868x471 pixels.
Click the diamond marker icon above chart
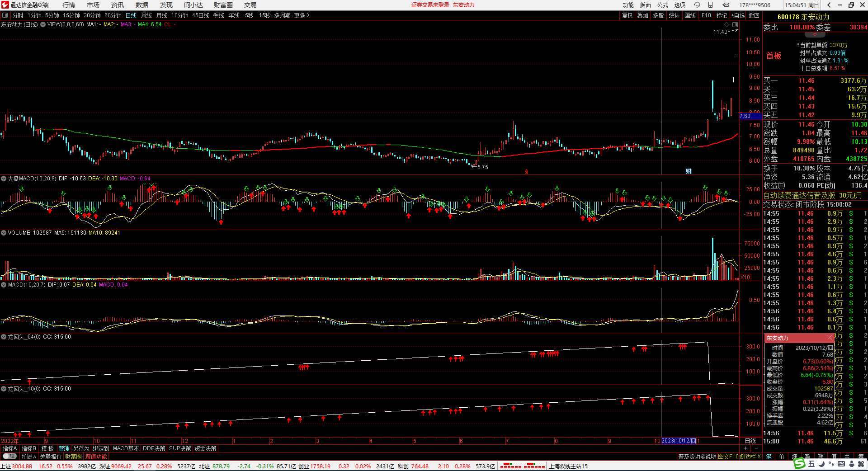pos(727,24)
